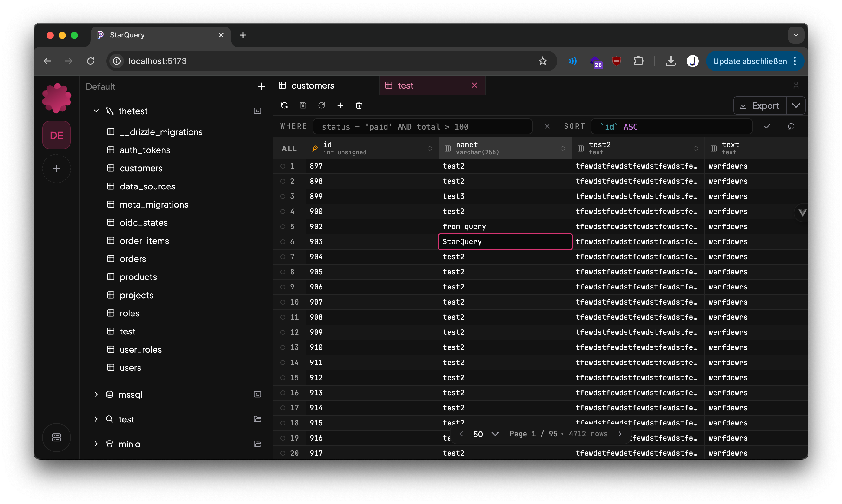Viewport: 842px width, 504px height.
Task: Click the folder icon beside minio
Action: click(x=257, y=444)
